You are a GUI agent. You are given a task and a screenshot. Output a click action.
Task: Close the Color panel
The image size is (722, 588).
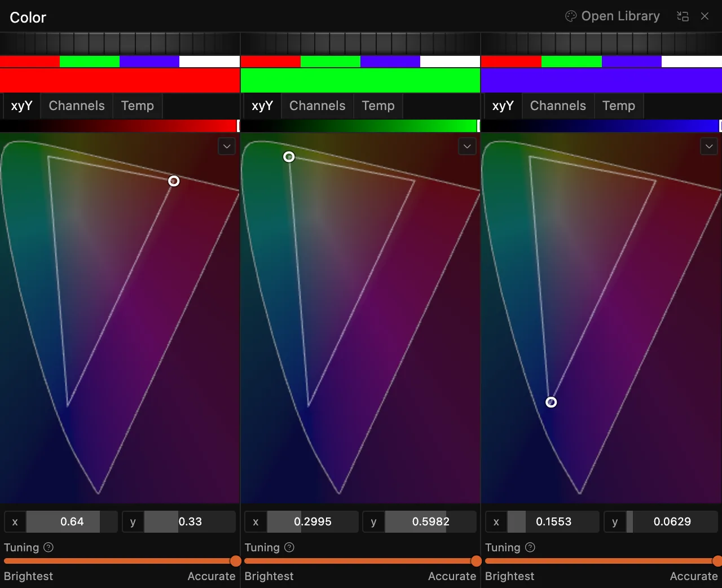click(x=705, y=16)
